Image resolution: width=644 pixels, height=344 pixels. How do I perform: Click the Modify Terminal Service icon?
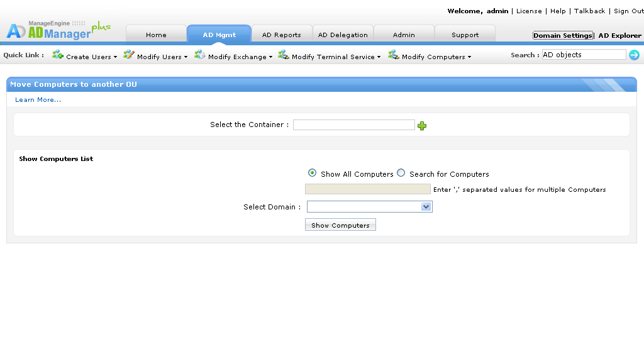pos(284,55)
